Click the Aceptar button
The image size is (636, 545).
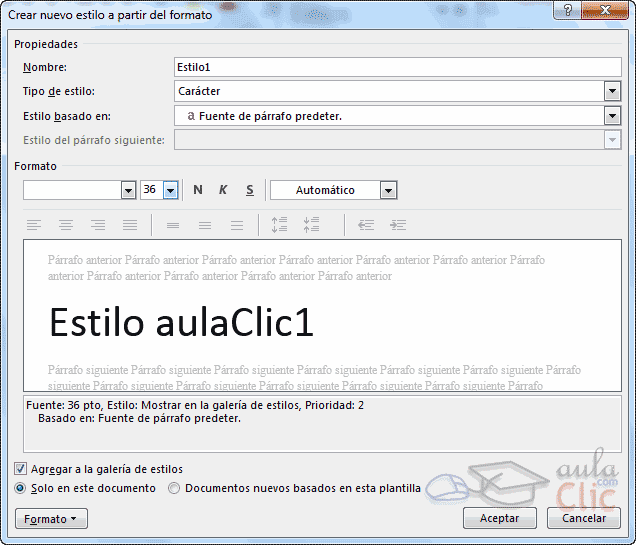[500, 518]
